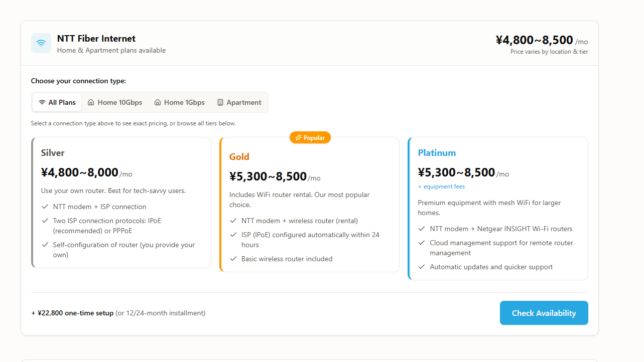Click the WiFi icon in All Plans tab
The height and width of the screenshot is (362, 644).
42,102
